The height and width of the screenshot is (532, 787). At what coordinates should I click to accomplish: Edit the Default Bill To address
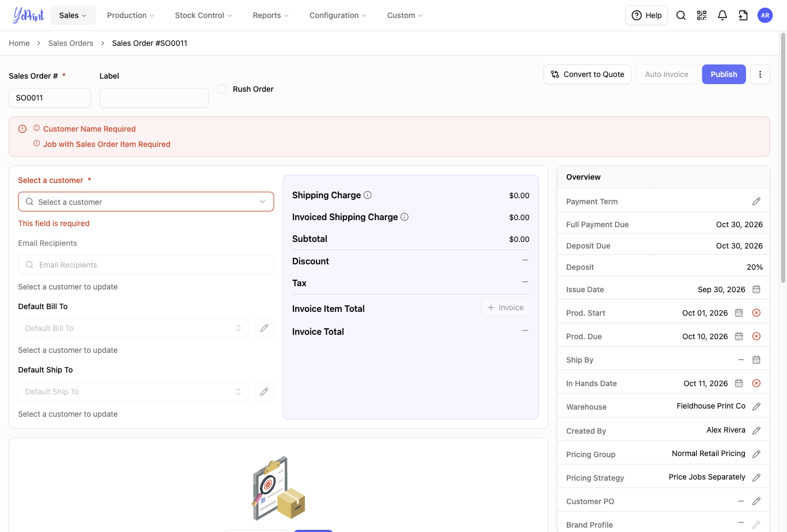tap(265, 328)
